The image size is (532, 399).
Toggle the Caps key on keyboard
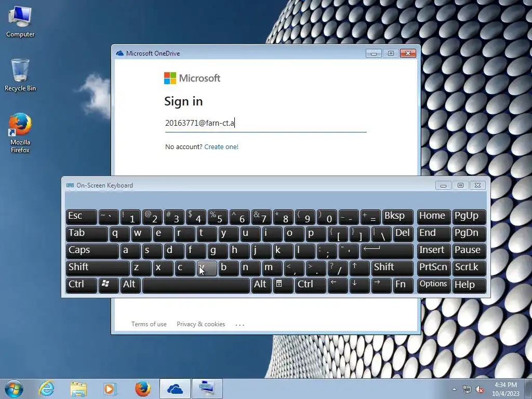point(92,251)
